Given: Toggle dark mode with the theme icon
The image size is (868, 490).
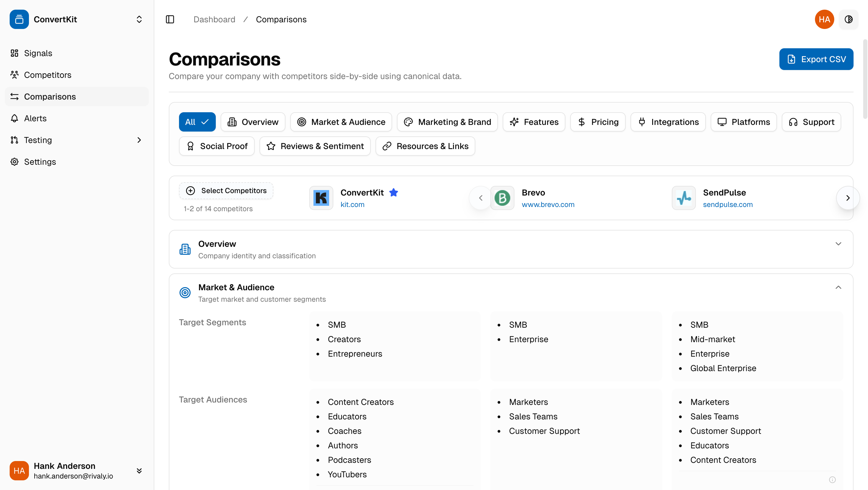Looking at the screenshot, I should (x=849, y=19).
